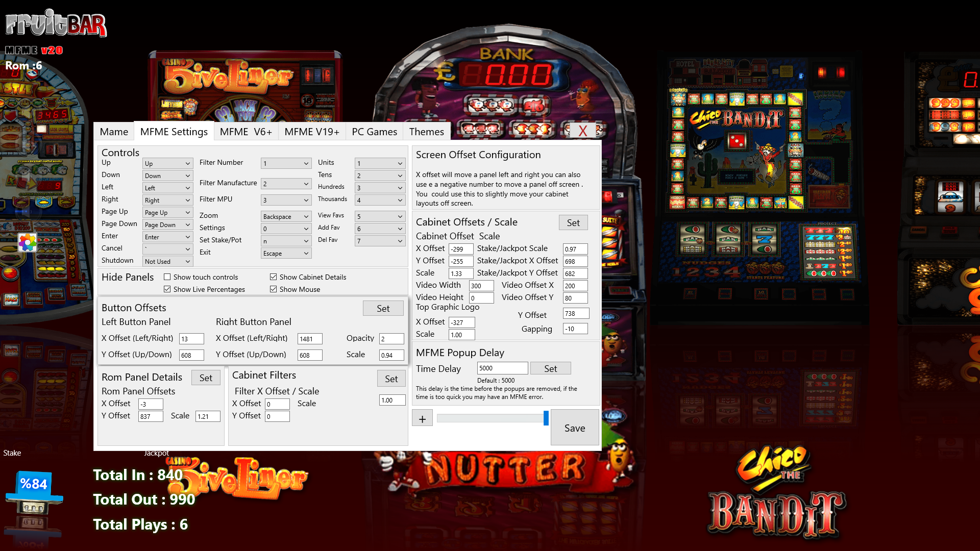Open the Up control dropdown
Viewport: 980px width, 551px height.
point(167,163)
